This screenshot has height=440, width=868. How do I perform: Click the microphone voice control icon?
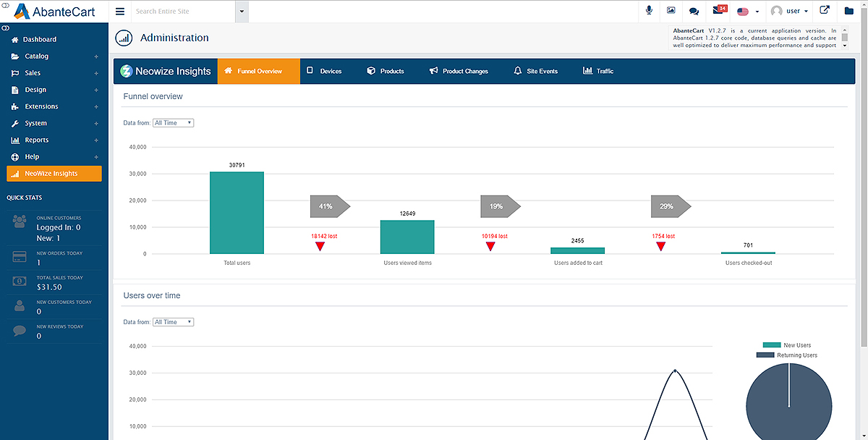[x=649, y=11]
